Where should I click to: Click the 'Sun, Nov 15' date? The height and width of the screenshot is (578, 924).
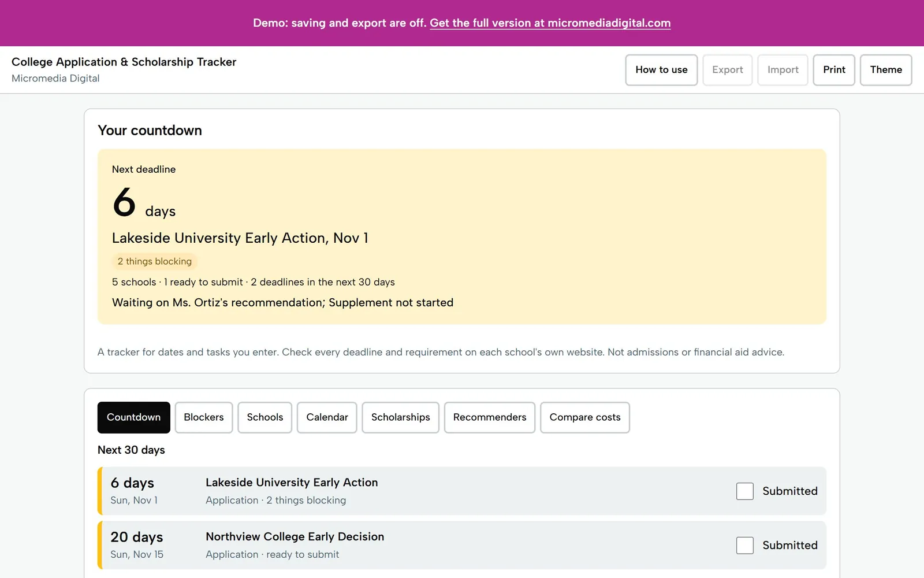[x=137, y=554]
